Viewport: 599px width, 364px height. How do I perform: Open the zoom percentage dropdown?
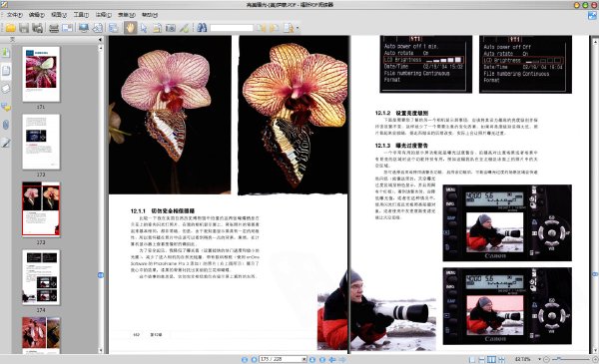(x=539, y=359)
